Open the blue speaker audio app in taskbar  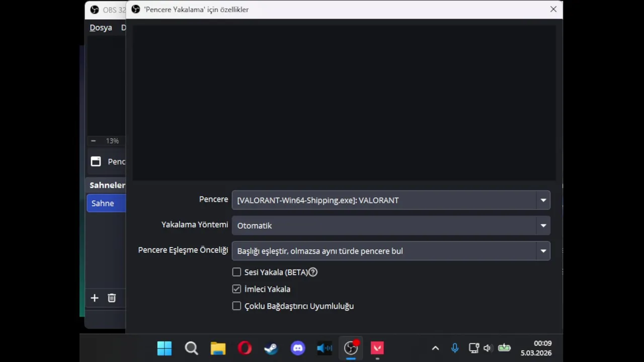[325, 348]
